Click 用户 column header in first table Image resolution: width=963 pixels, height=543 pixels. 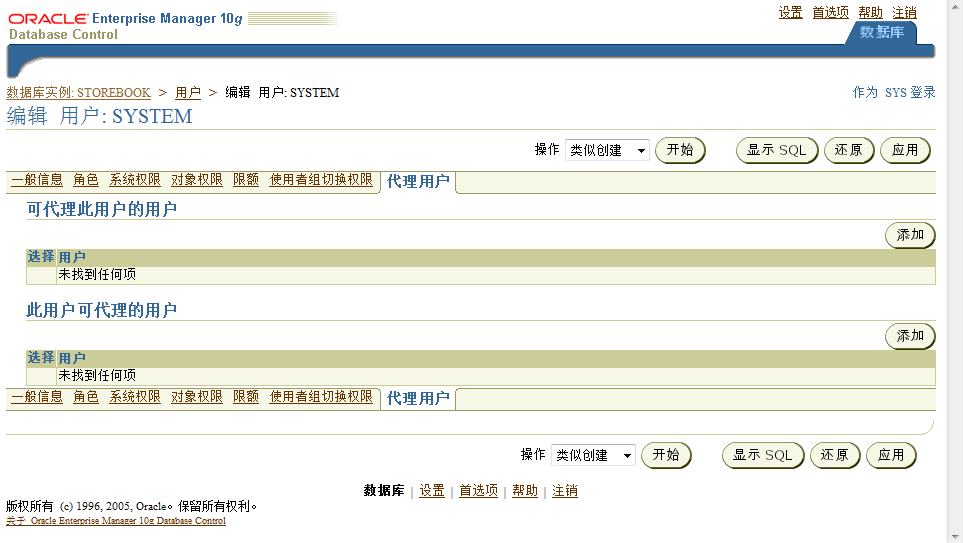click(72, 257)
